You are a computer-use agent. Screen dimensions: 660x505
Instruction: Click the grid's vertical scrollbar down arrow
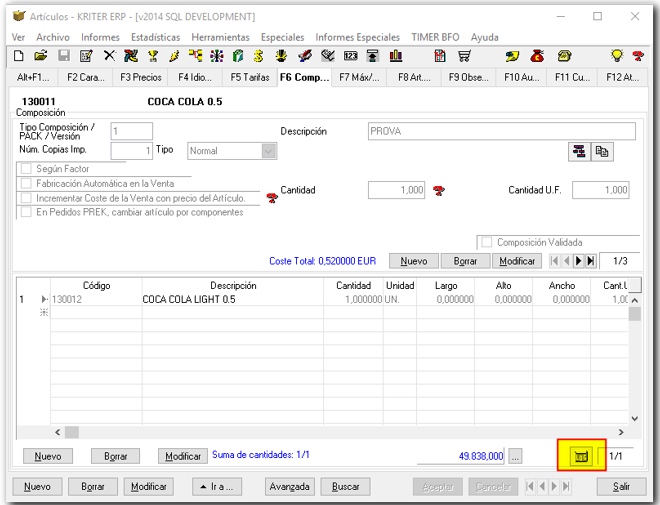tap(635, 419)
